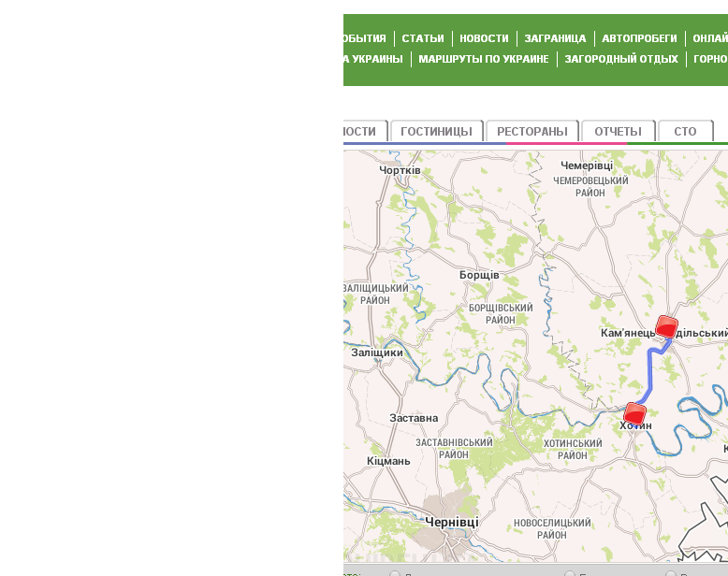728x576 pixels.
Task: Click the Чернівці city label on the map
Action: 451,522
